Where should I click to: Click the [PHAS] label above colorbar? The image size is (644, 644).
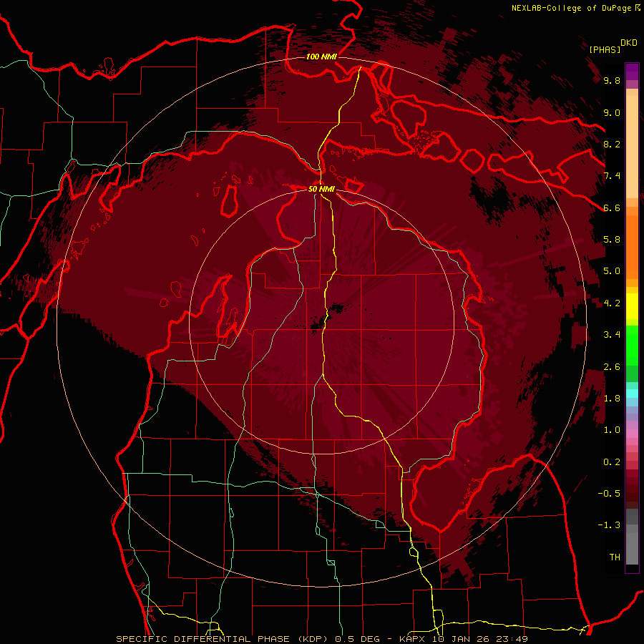[605, 49]
